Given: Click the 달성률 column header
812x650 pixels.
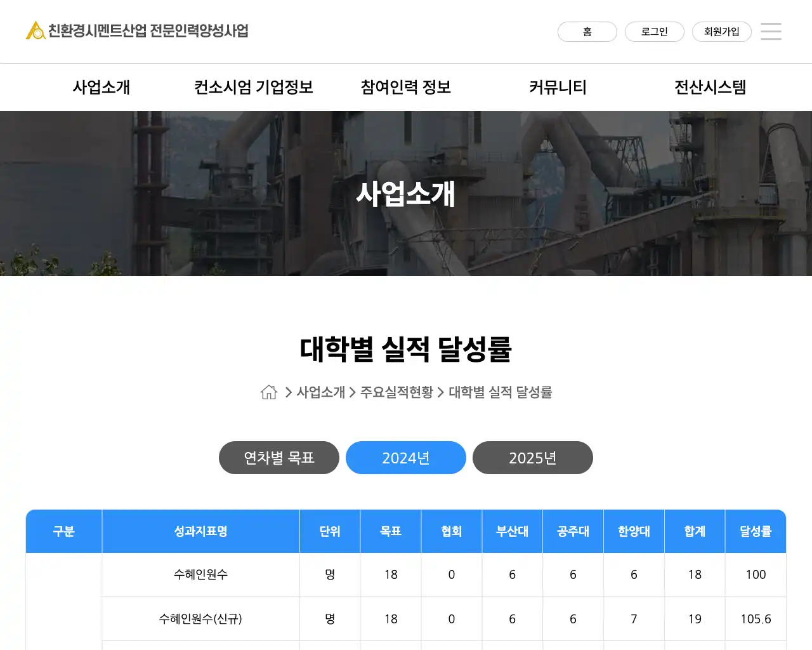Looking at the screenshot, I should pos(756,531).
